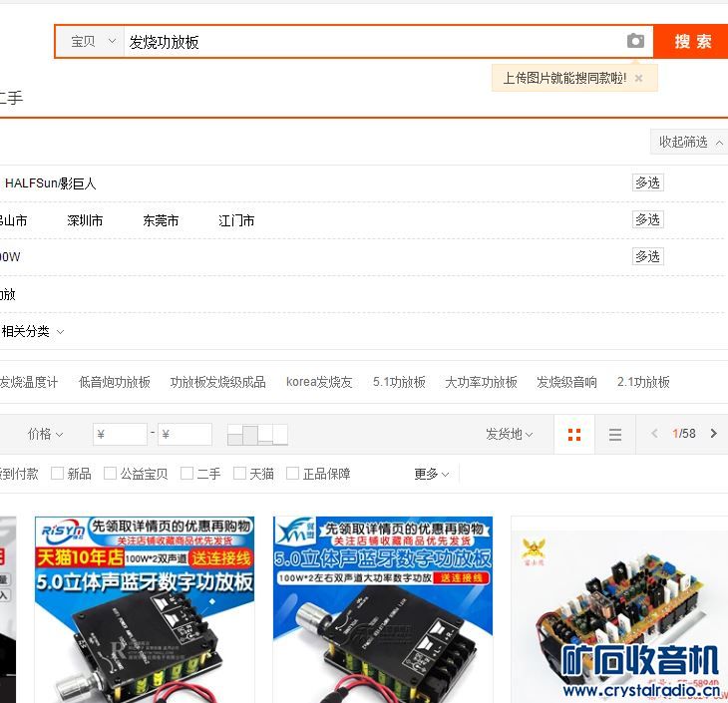Click related search 2.1功放板
This screenshot has height=703, width=728.
tap(643, 382)
